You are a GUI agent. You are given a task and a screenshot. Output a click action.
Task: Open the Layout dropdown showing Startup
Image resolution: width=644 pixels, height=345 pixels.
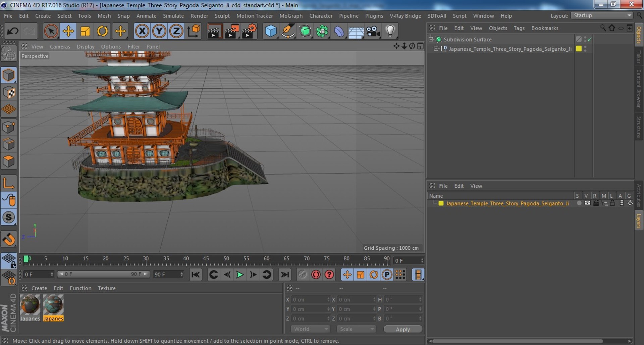(x=602, y=15)
